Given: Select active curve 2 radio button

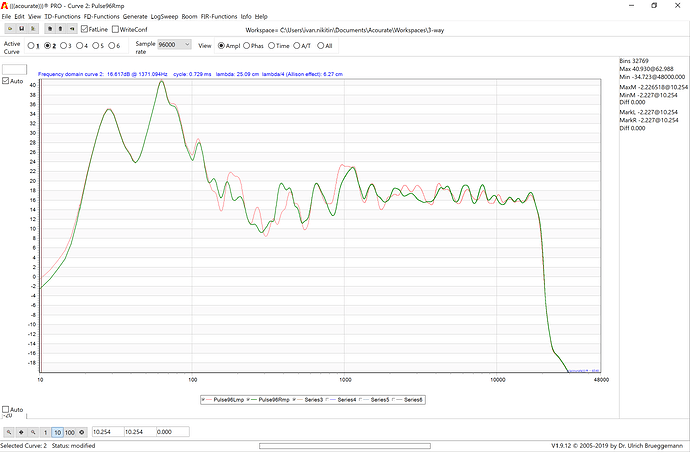Looking at the screenshot, I should coord(47,45).
